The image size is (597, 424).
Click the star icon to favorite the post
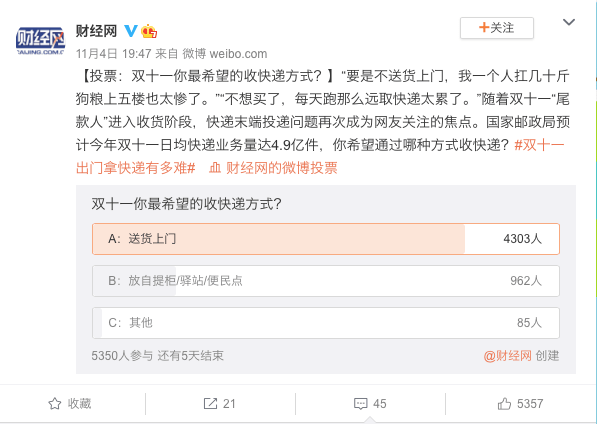pos(55,404)
